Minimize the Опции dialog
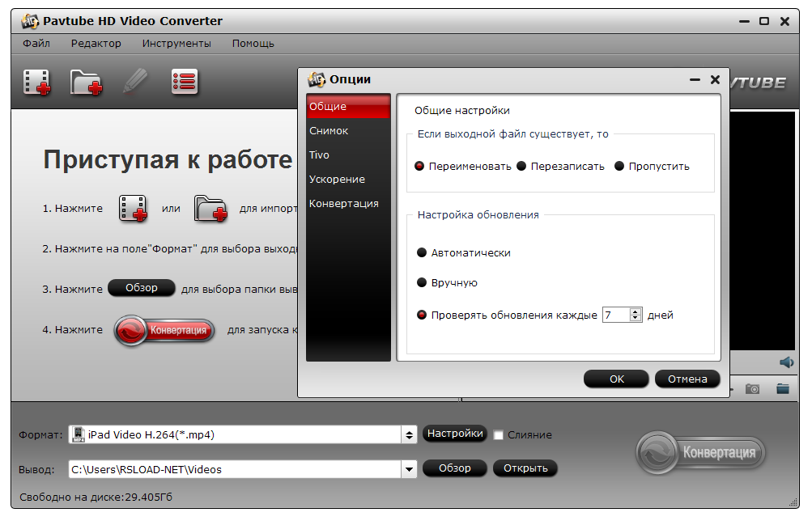The width and height of the screenshot is (812, 525). pyautogui.click(x=695, y=79)
